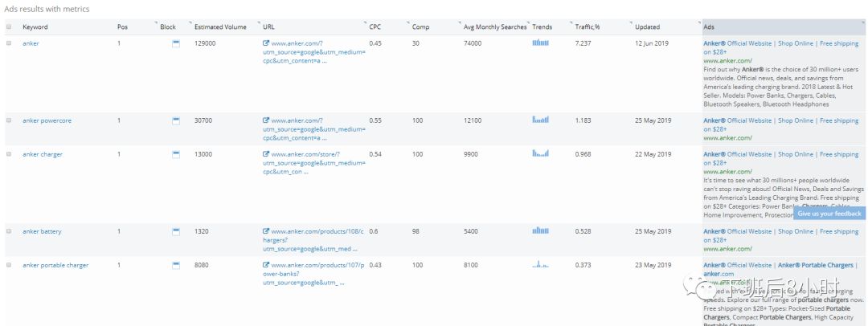The height and width of the screenshot is (326, 868).
Task: Open ad title in 'anker powercore' row
Action: pyautogui.click(x=781, y=124)
